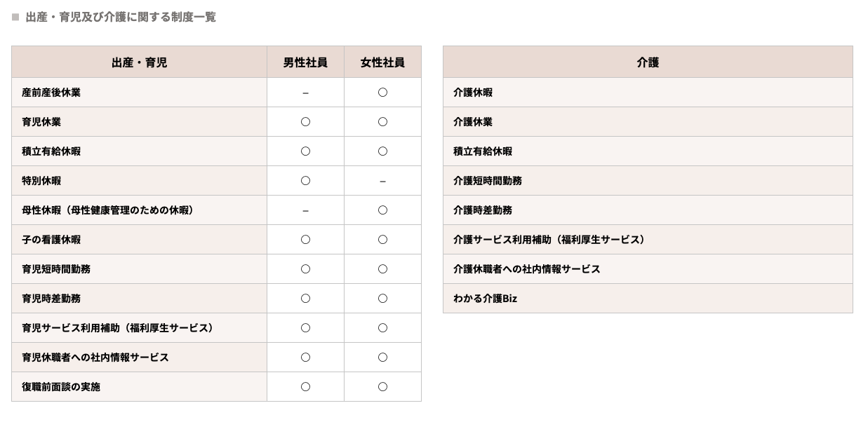Click the 男性社員 circle for 育児休業
The width and height of the screenshot is (868, 422).
coord(305,122)
